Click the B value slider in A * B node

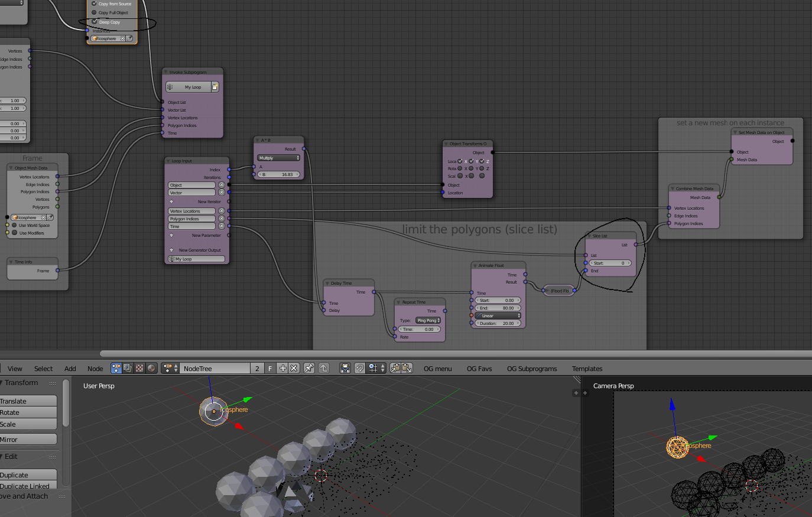[x=278, y=174]
